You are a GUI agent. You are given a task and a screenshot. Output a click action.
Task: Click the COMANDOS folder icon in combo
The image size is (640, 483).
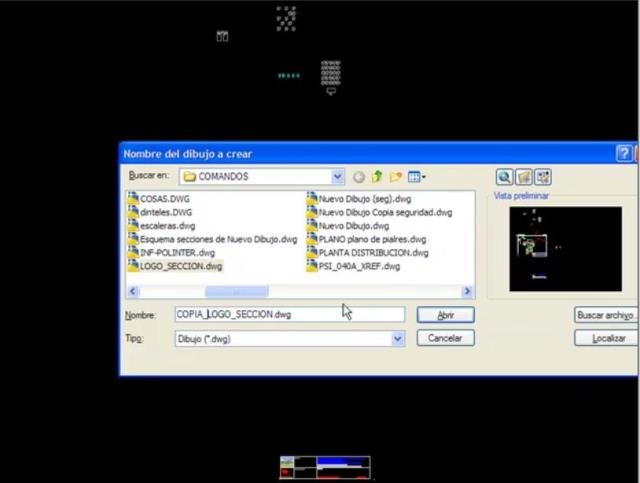189,176
